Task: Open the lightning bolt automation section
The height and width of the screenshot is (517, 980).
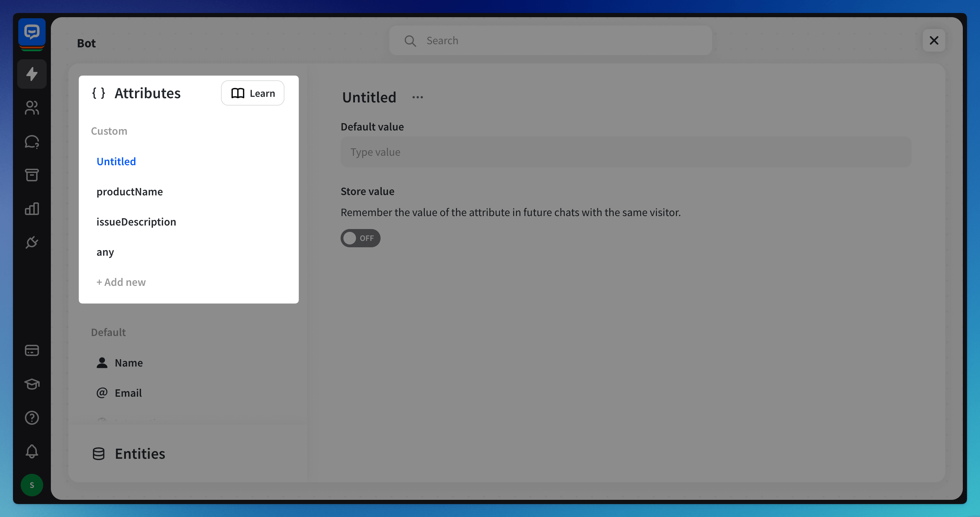Action: click(32, 74)
